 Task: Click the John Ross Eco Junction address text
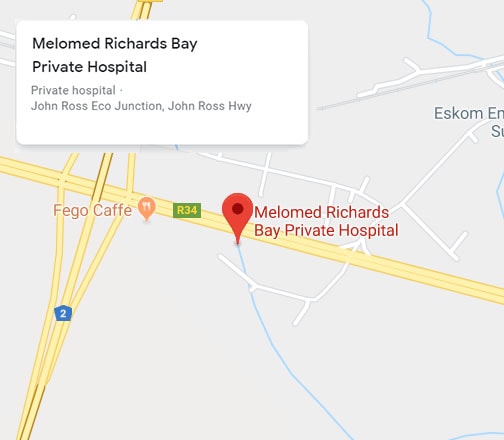[x=141, y=106]
